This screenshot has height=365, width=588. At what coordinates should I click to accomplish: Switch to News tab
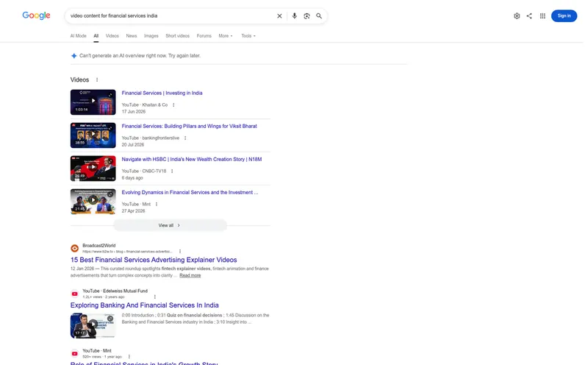[x=132, y=35]
